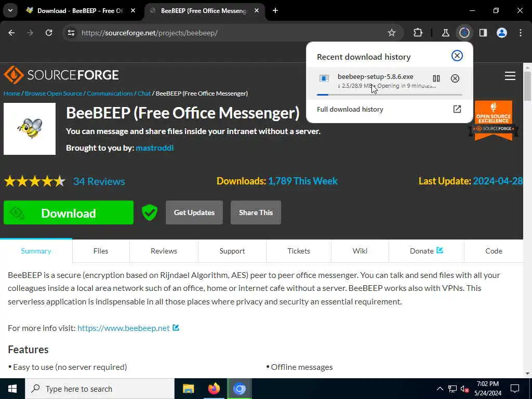Reload the current page
The image size is (532, 399).
click(49, 33)
